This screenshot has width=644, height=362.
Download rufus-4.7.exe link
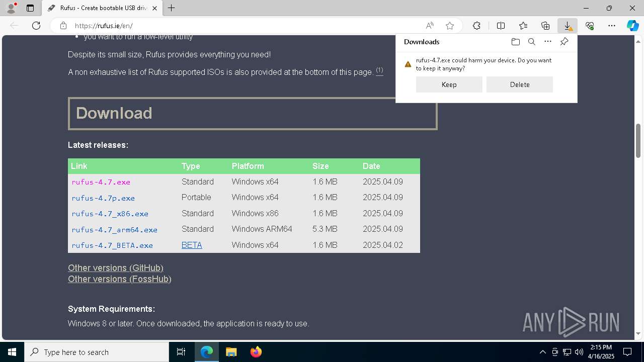[101, 182]
